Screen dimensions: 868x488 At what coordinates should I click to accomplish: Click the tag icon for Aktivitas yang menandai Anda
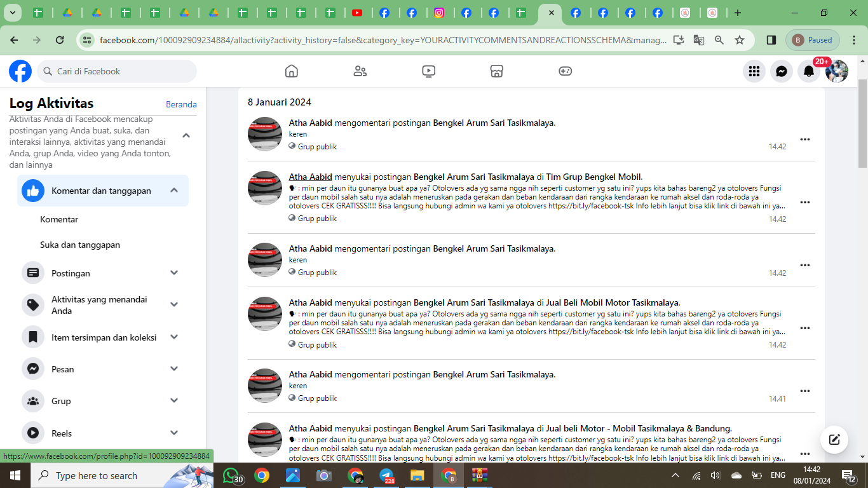coord(33,305)
